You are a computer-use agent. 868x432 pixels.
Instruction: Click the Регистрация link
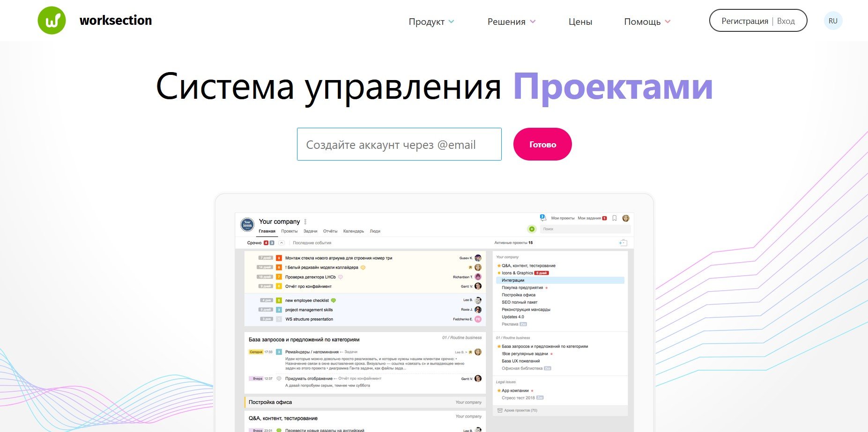coord(744,21)
